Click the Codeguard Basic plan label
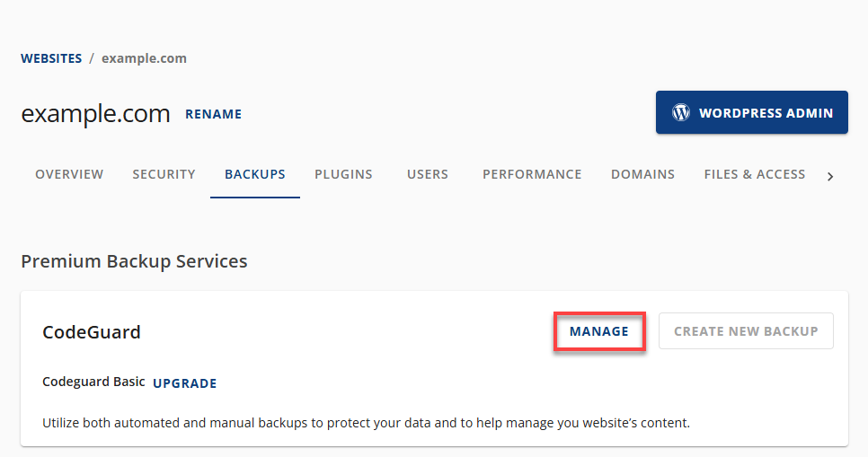868x457 pixels. (x=93, y=382)
